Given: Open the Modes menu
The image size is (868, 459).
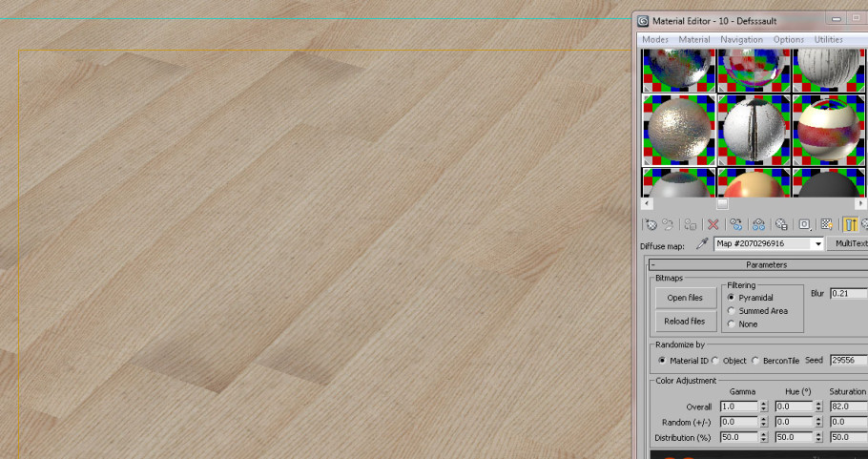Looking at the screenshot, I should 655,40.
